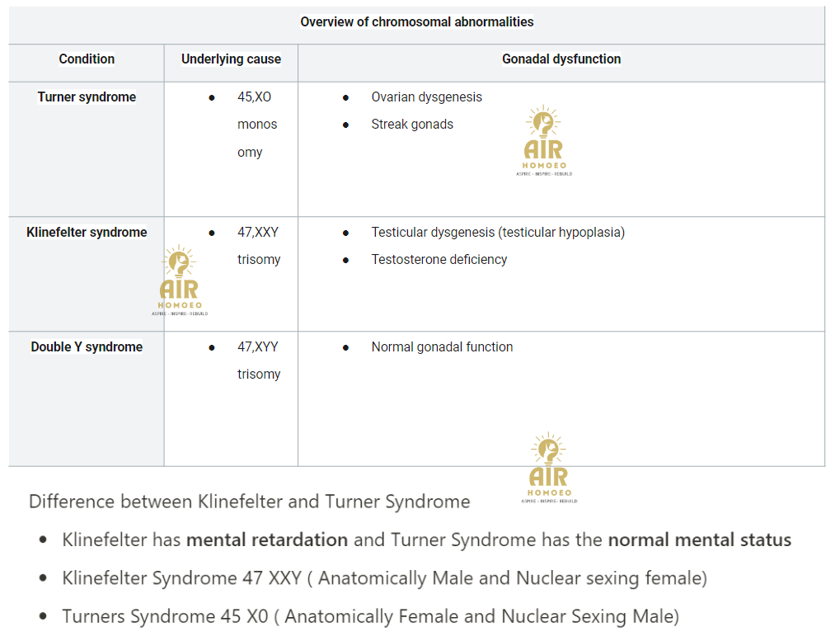
Task: Click the bold 'normal mental status' text
Action: click(700, 540)
